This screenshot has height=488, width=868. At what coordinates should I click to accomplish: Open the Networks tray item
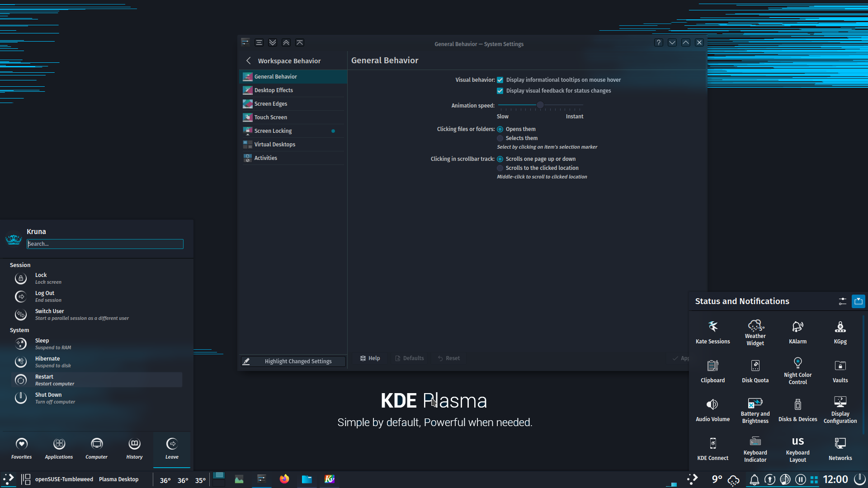tap(840, 449)
